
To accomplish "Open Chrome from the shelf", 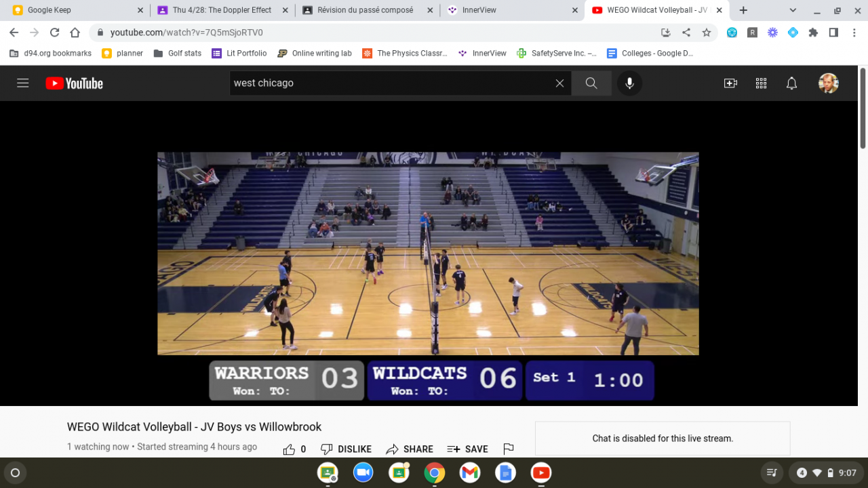I will pos(435,472).
